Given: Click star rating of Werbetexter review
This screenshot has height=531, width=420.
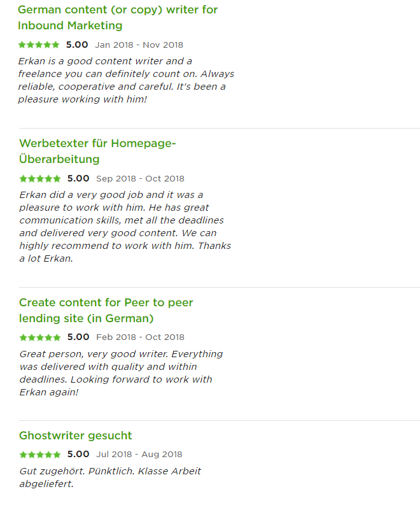Looking at the screenshot, I should click(x=40, y=178).
